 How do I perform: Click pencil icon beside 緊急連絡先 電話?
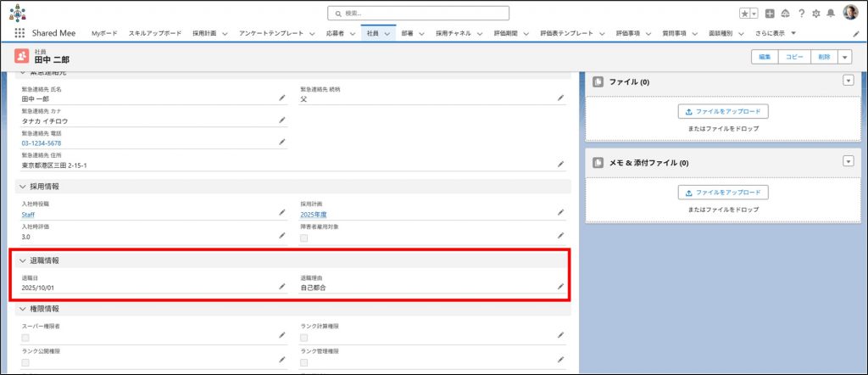coord(282,143)
